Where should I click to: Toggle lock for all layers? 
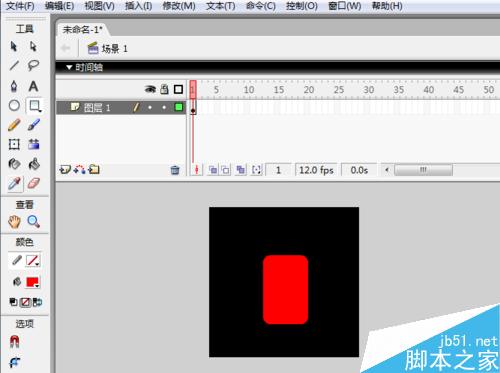pos(164,89)
